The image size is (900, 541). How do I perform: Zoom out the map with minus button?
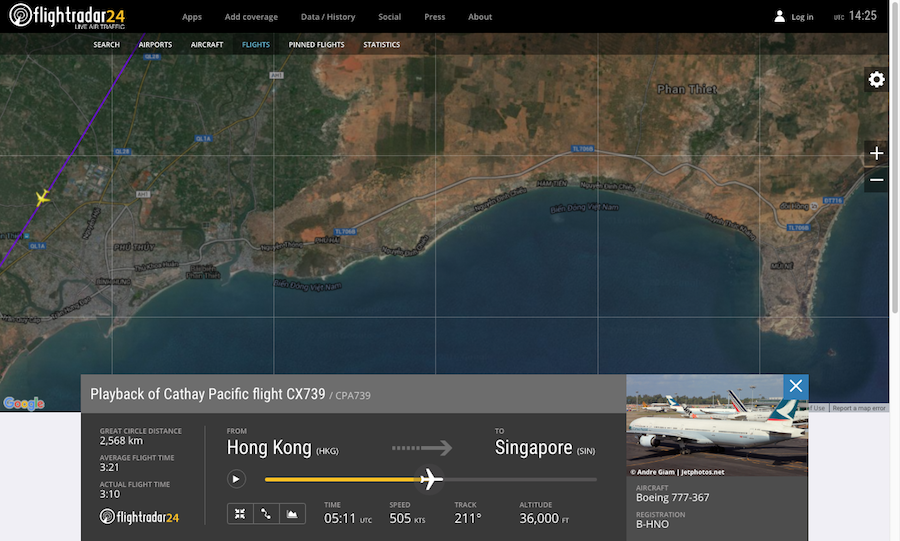point(876,180)
